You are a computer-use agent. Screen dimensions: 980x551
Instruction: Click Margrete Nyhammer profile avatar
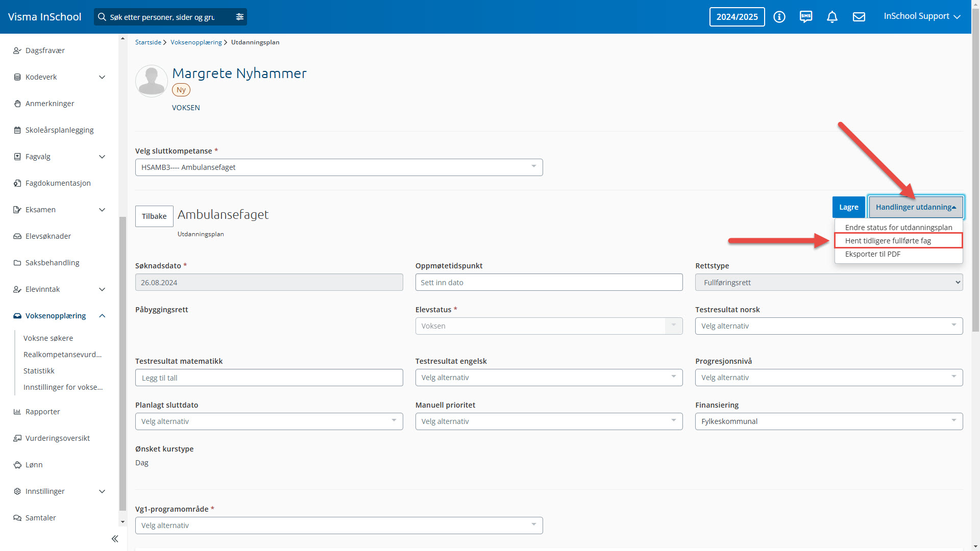point(152,81)
